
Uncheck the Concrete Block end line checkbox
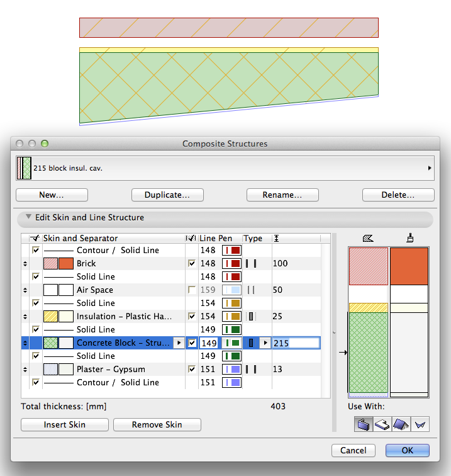pyautogui.click(x=192, y=343)
